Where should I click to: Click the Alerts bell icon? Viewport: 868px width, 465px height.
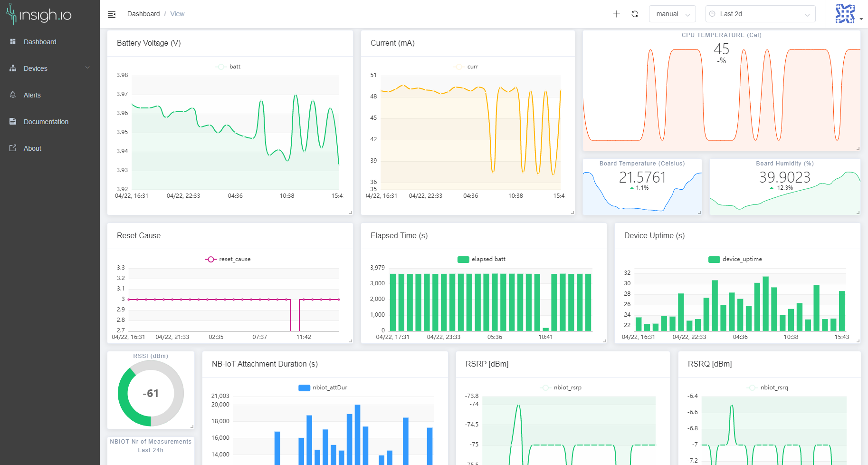[13, 95]
